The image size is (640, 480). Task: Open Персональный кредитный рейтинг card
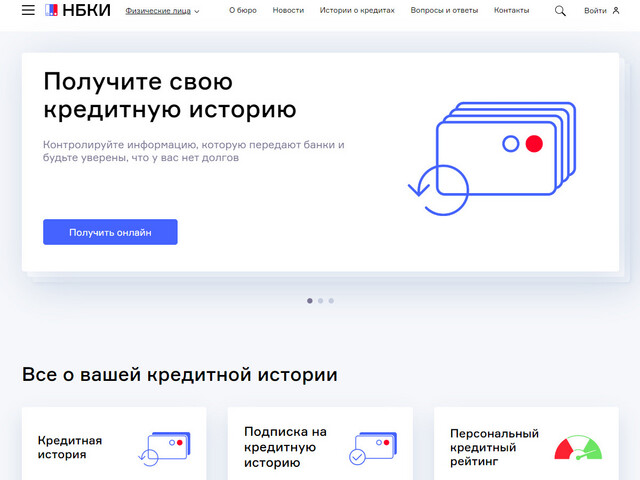(526, 444)
